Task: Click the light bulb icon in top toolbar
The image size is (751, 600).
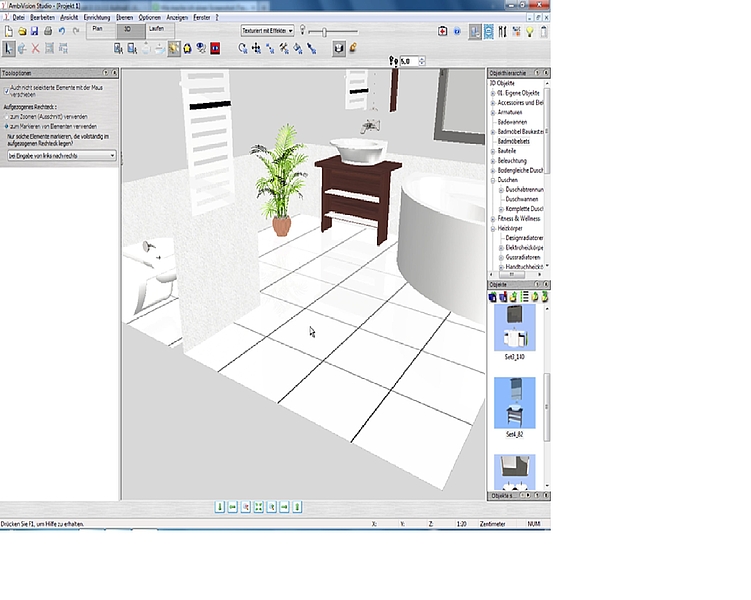Action: coord(530,32)
